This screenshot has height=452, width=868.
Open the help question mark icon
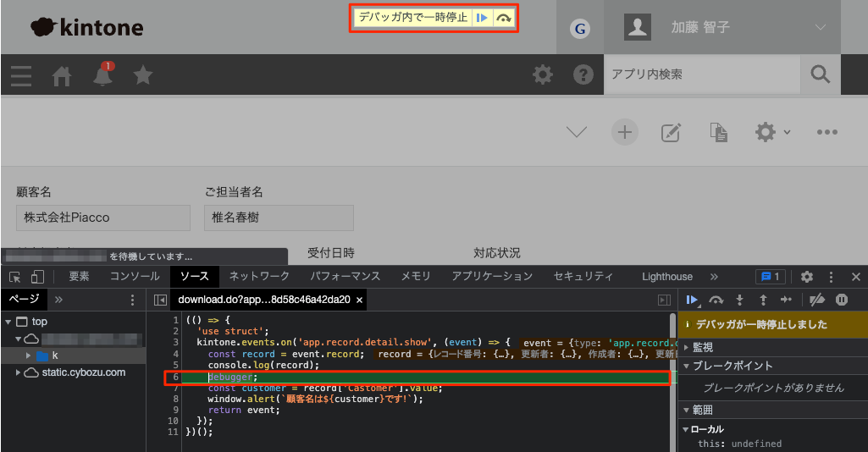click(x=583, y=74)
